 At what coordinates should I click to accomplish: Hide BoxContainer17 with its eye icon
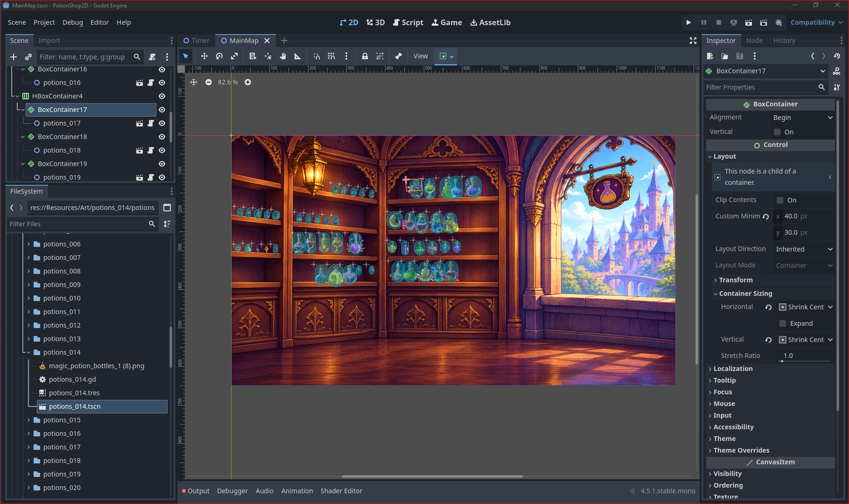162,110
